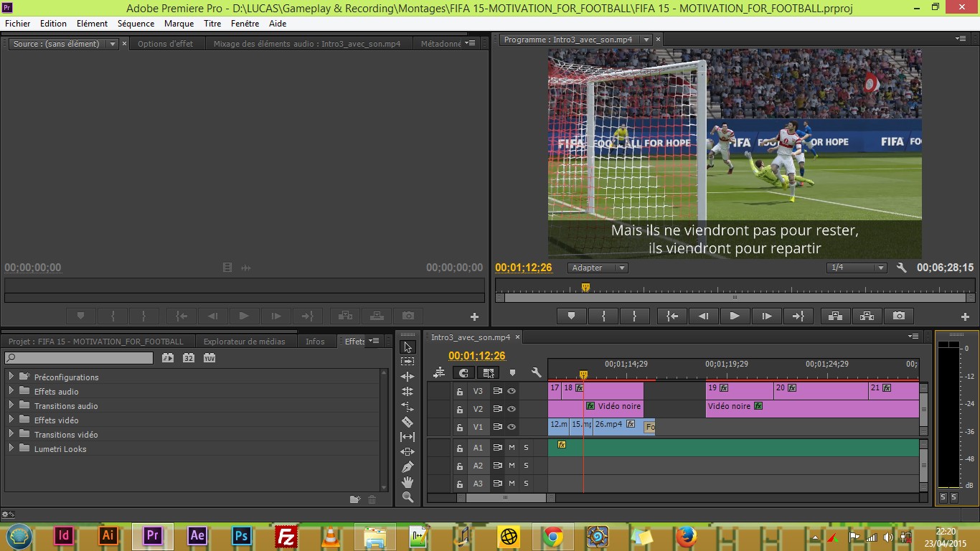
Task: Click Program monitor Go to Out button
Action: 798,316
